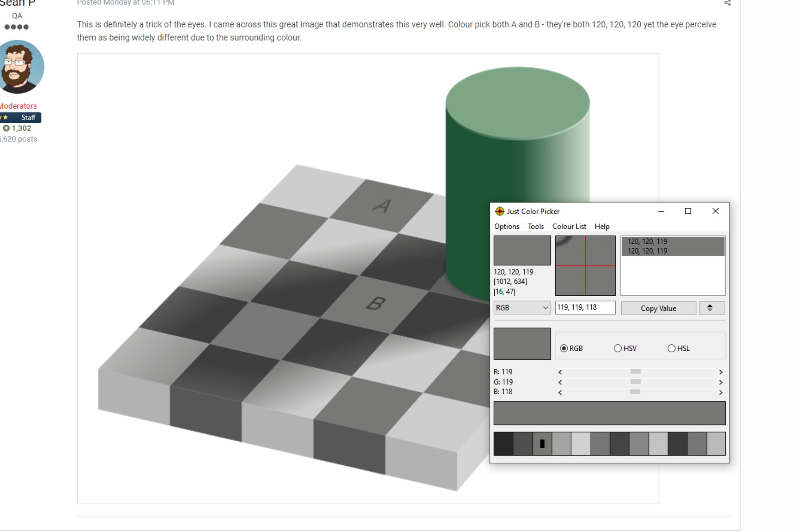798x532 pixels.
Task: Select the first 120, 120, 119 colour list entry
Action: [673, 241]
